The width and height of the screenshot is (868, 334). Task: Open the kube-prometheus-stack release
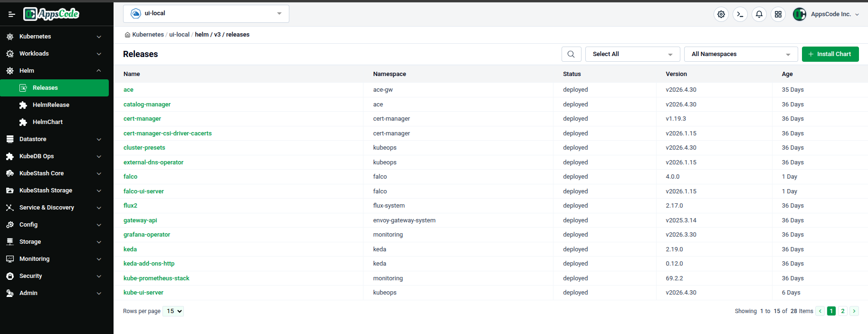coord(156,278)
